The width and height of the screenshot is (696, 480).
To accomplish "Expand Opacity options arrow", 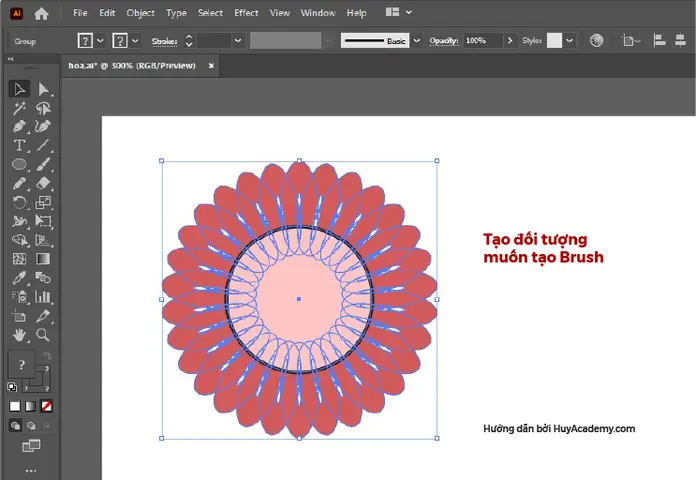I will pos(510,41).
